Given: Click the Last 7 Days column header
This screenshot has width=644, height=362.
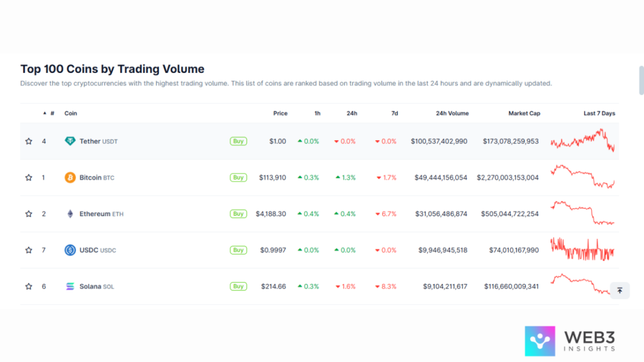Looking at the screenshot, I should click(599, 113).
